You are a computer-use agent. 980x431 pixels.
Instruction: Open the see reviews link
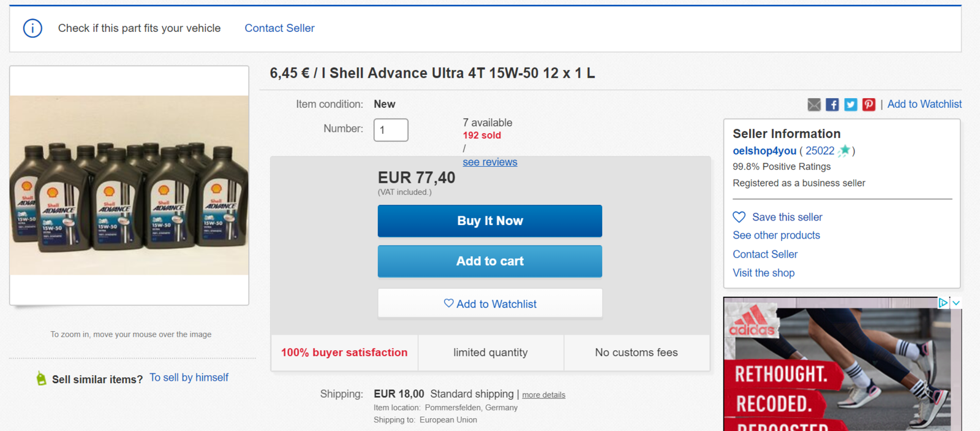489,162
